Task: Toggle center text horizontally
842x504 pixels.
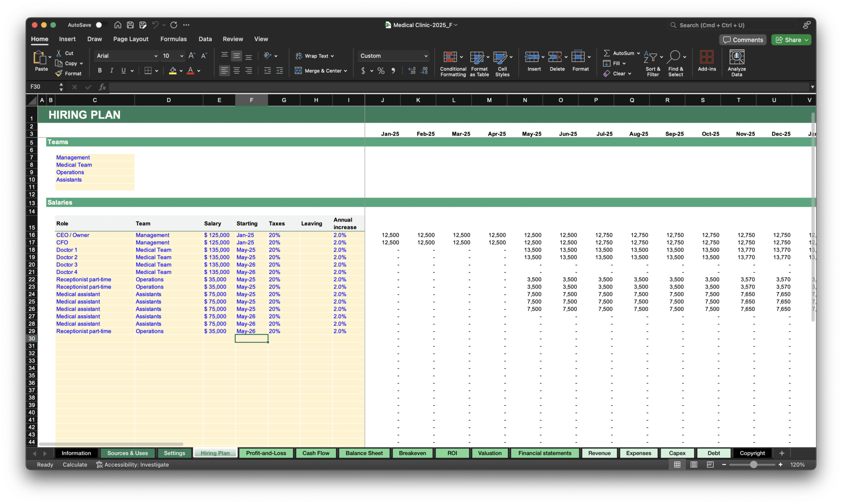Action: point(236,71)
